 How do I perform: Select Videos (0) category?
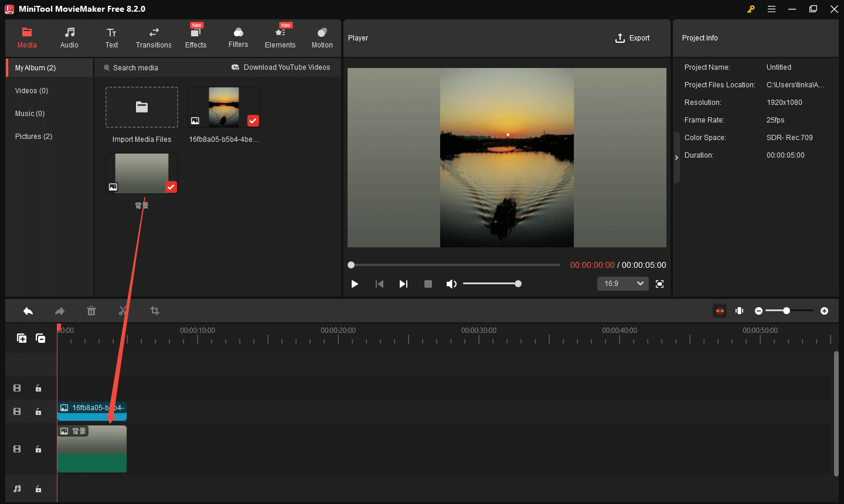[32, 91]
